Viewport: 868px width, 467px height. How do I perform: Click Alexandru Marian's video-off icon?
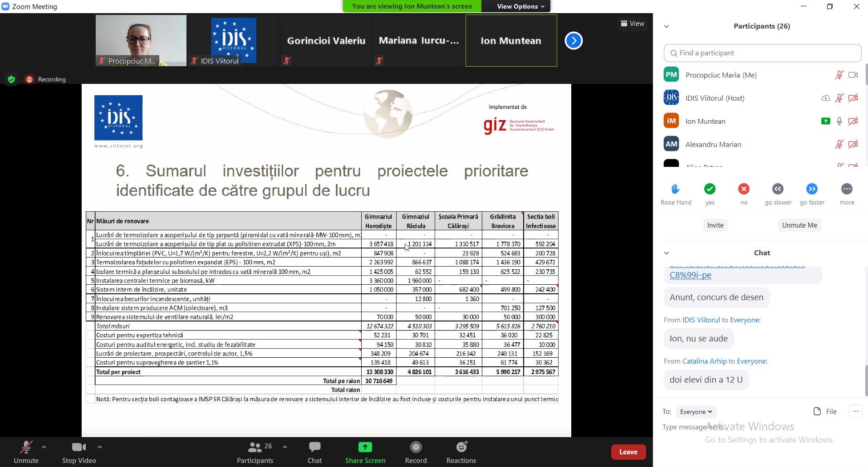(853, 144)
